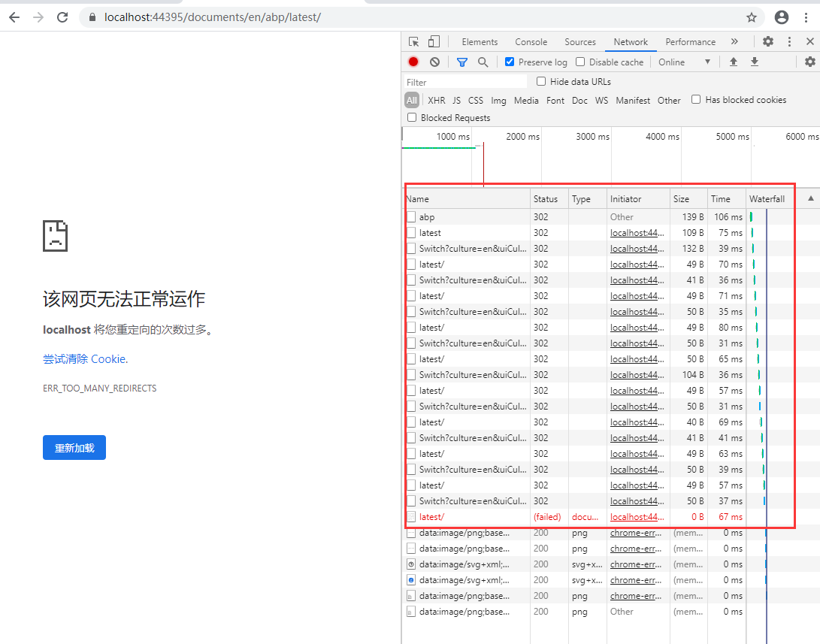Import a HAR file
The height and width of the screenshot is (644, 820).
coord(733,62)
